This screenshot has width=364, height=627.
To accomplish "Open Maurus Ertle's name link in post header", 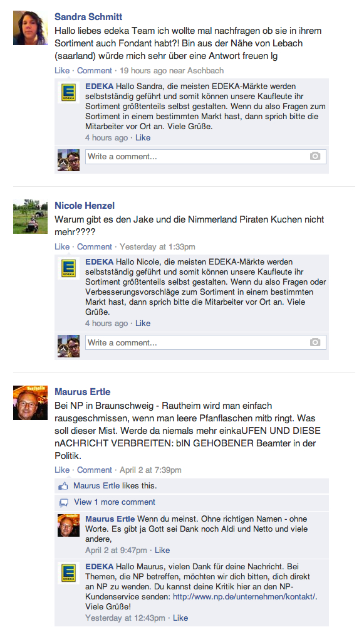I will coord(82,392).
